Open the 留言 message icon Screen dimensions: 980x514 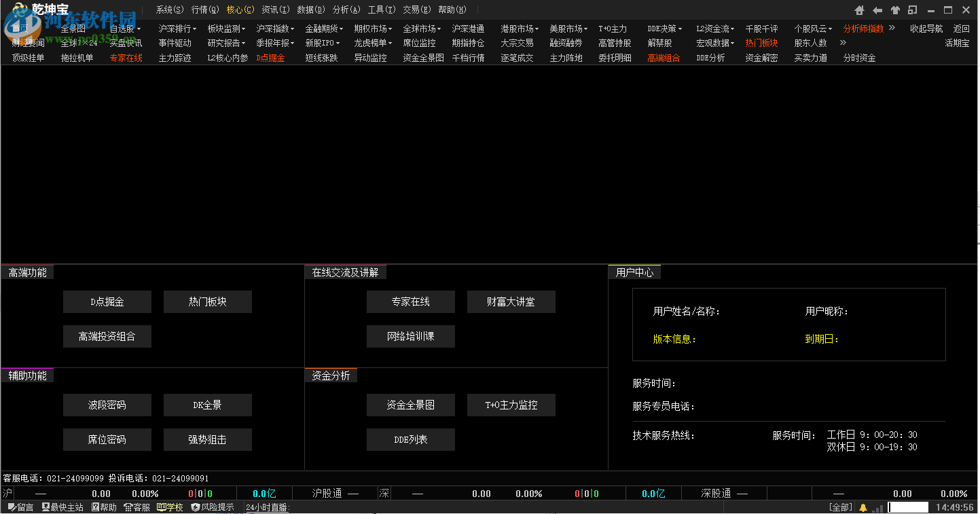click(x=20, y=507)
